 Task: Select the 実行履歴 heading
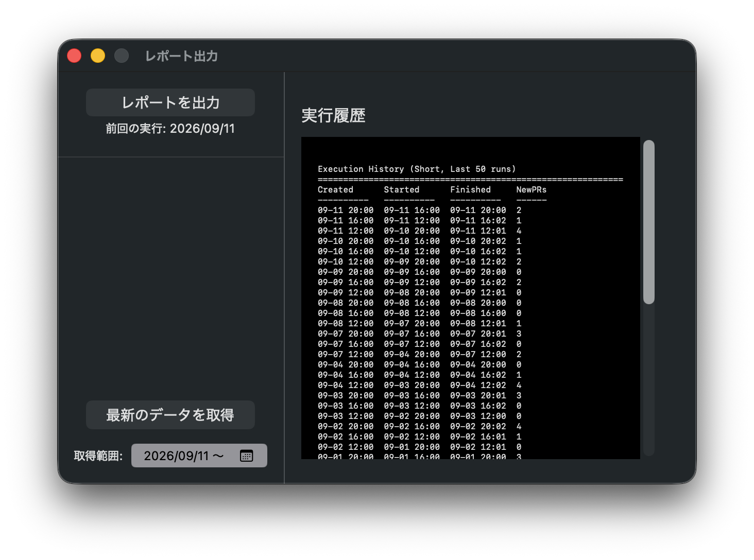[333, 115]
